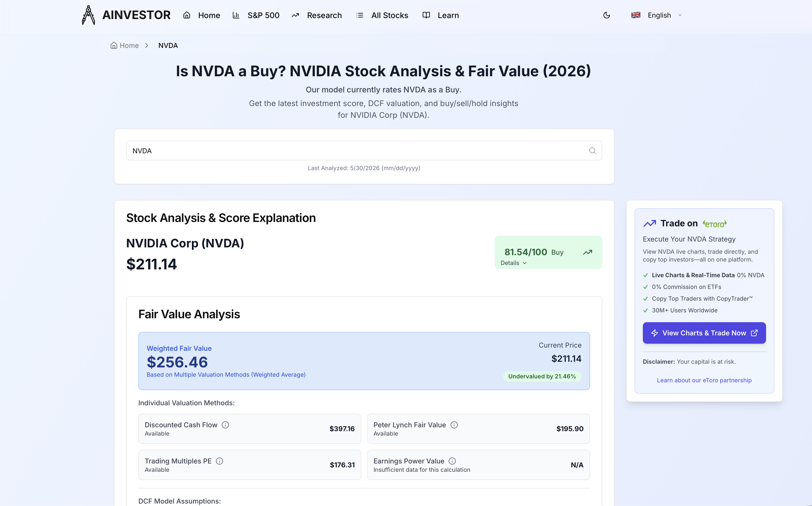Click the View Charts & Trade Now button
812x506 pixels.
click(x=704, y=333)
